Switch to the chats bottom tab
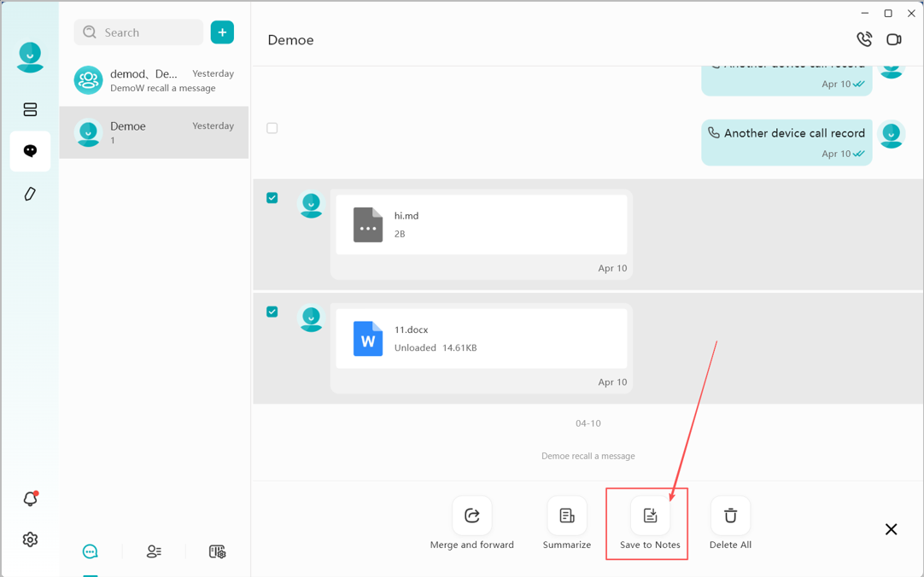The height and width of the screenshot is (577, 924). tap(91, 551)
